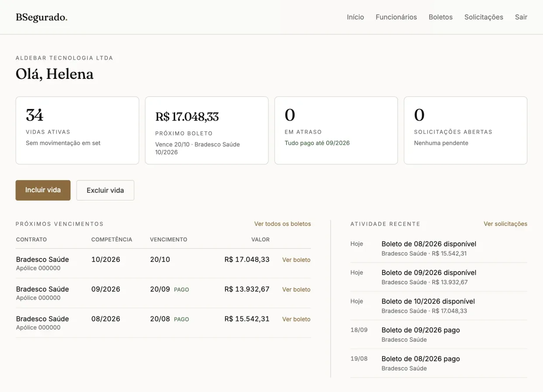Click the Vencimento column header
Image resolution: width=543 pixels, height=392 pixels.
169,240
